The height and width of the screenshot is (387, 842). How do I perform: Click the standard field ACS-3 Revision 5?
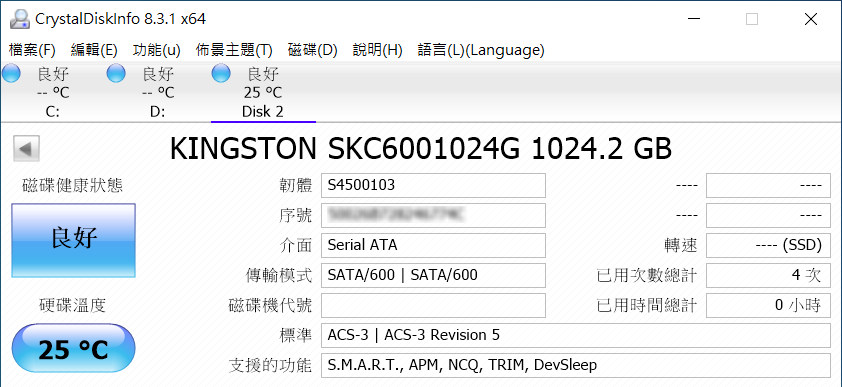576,335
